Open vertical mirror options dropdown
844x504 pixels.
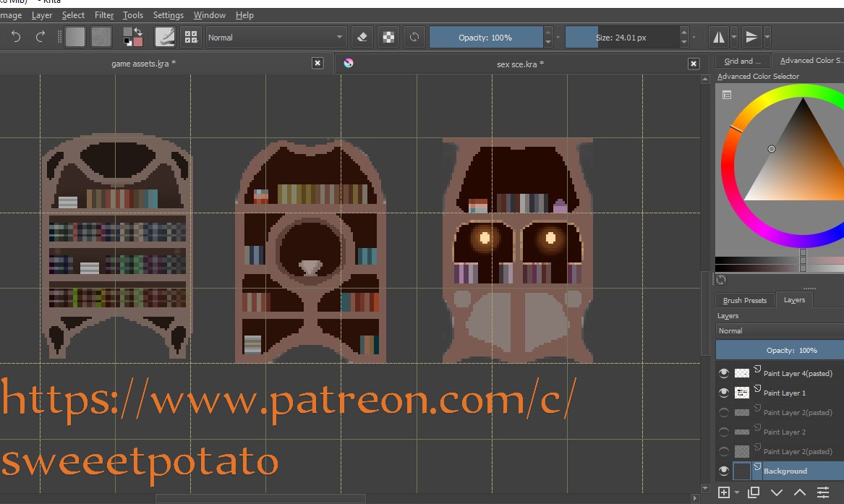coord(767,37)
